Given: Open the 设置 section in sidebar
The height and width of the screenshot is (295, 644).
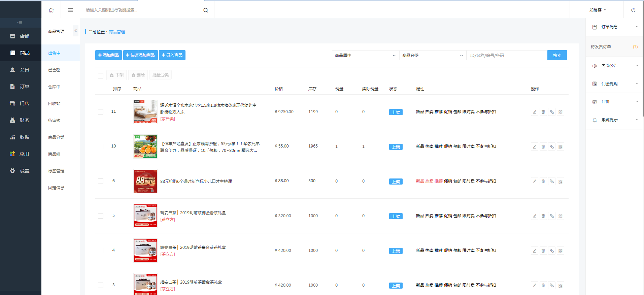Looking at the screenshot, I should tap(21, 171).
